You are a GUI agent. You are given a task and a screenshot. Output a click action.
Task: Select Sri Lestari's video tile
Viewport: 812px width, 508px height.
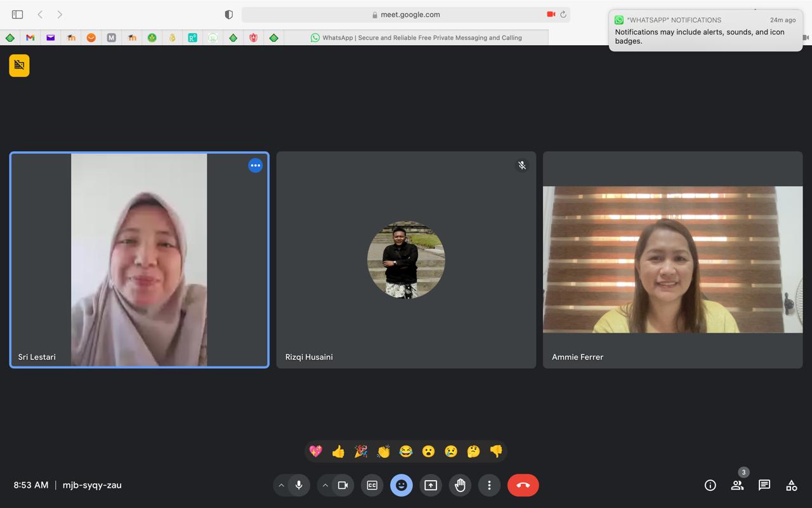click(139, 260)
